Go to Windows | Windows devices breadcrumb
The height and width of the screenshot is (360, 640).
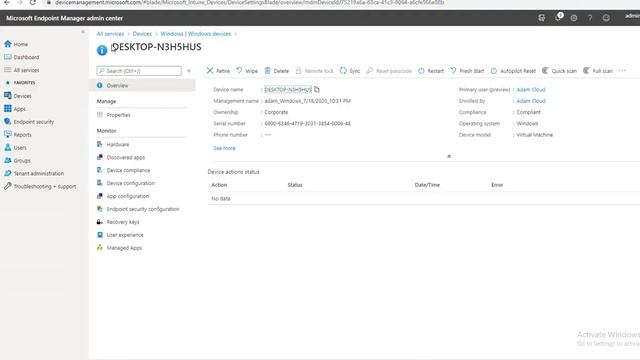pyautogui.click(x=196, y=34)
